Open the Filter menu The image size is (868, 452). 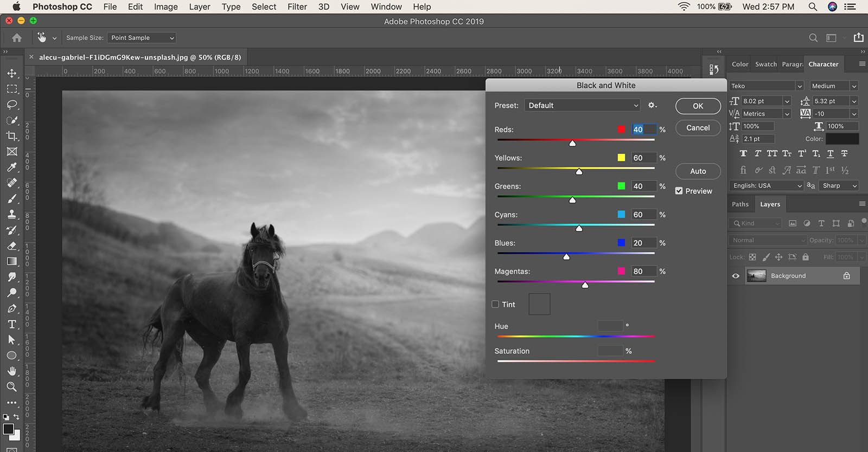(x=297, y=7)
